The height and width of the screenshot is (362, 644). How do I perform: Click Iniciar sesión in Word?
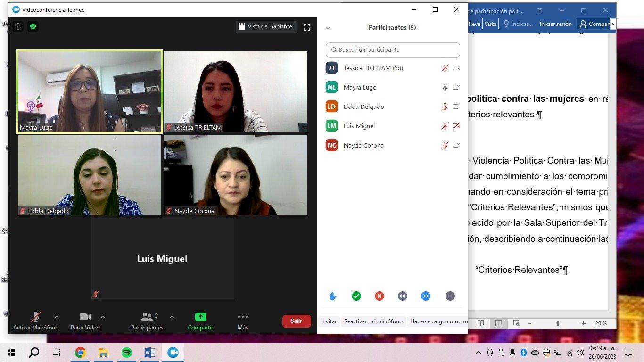556,24
